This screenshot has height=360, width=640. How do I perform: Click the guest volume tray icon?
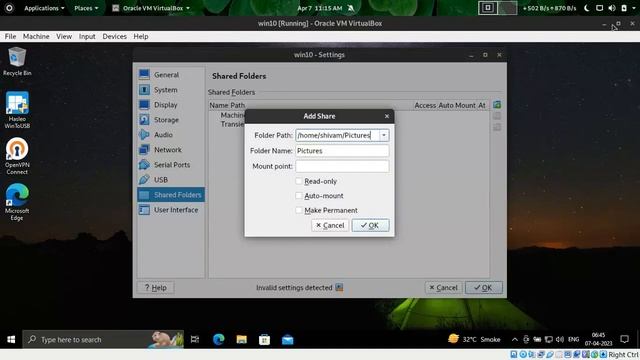560,340
